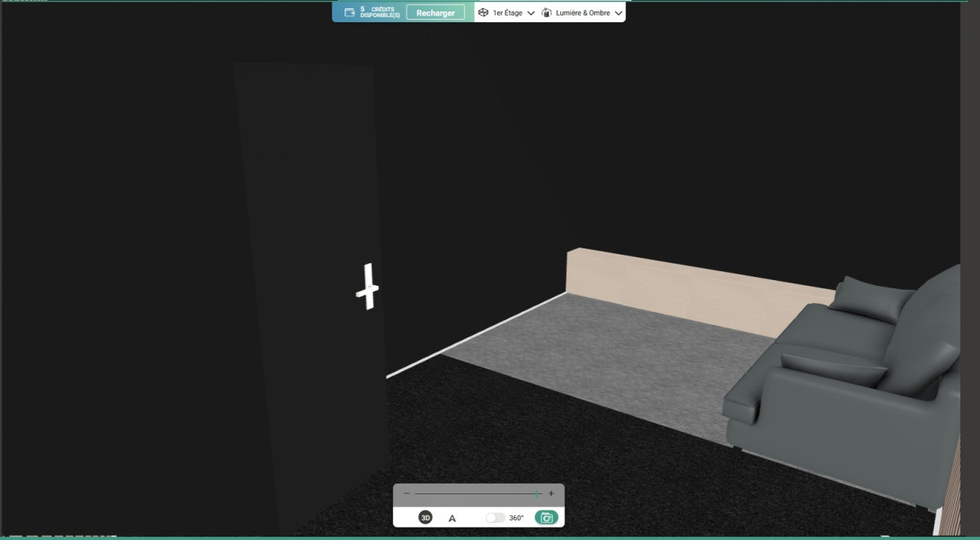Expand the Lumière & Ombre chevron
Screen dimensions: 980x540
pos(618,13)
